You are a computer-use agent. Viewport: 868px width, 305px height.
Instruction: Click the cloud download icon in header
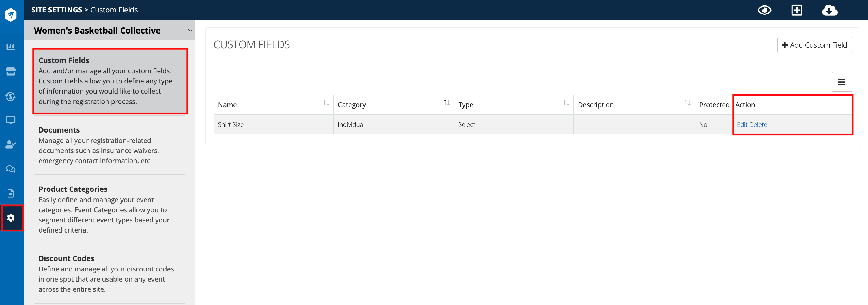(830, 10)
